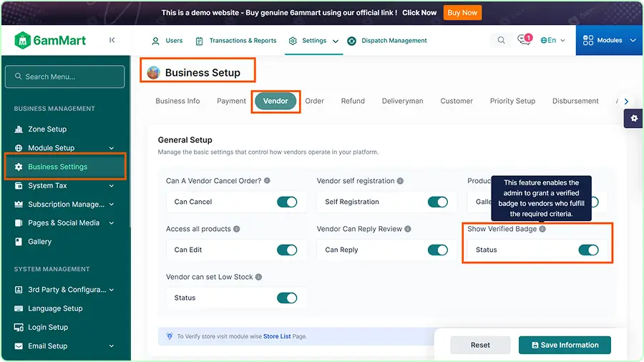Switch to the Priority Setup tab

click(512, 101)
